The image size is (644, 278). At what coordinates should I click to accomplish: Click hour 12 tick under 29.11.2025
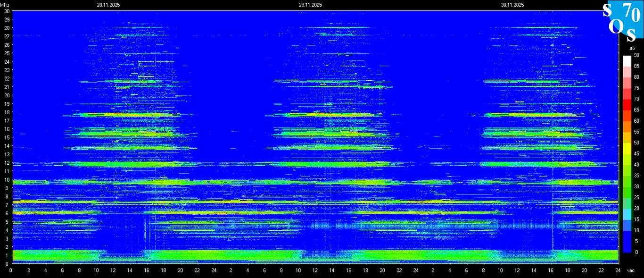315,270
